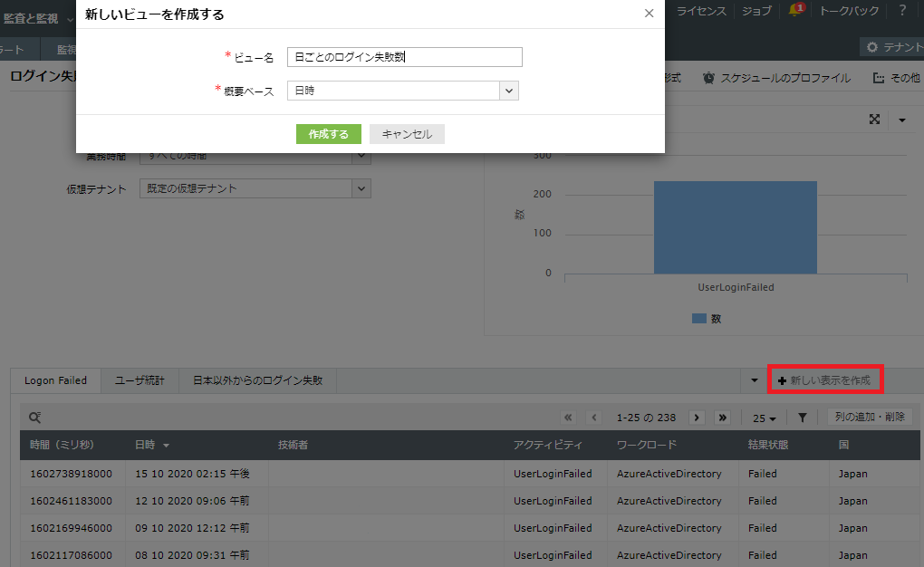This screenshot has height=567, width=924.
Task: Close the 新しいビューを作成する dialog
Action: (649, 14)
